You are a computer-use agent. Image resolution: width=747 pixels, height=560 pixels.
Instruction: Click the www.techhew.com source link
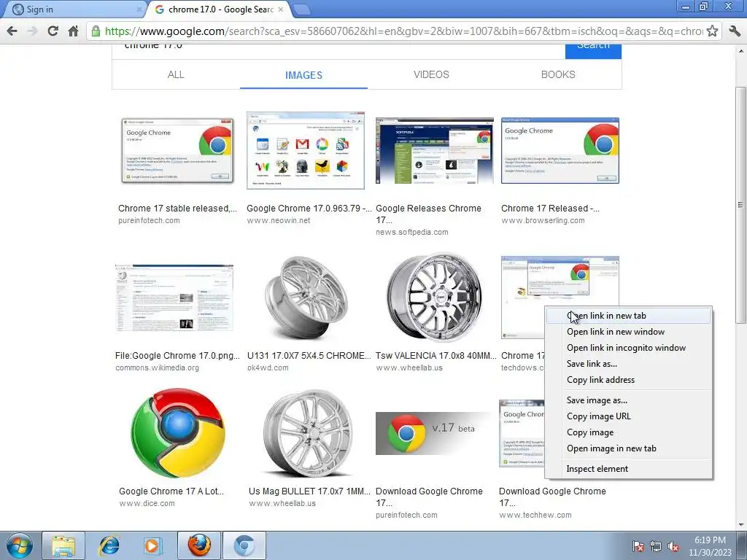[535, 515]
